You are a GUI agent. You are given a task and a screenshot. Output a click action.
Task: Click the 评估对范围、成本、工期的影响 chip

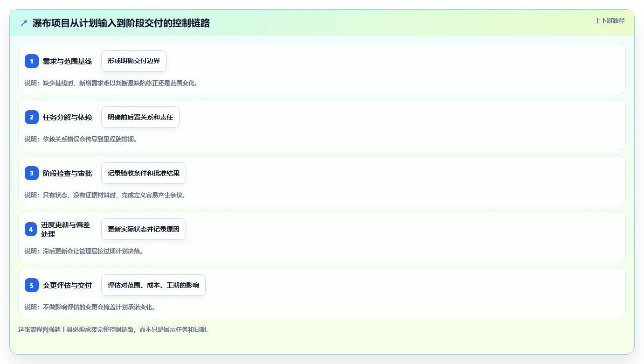coord(153,285)
